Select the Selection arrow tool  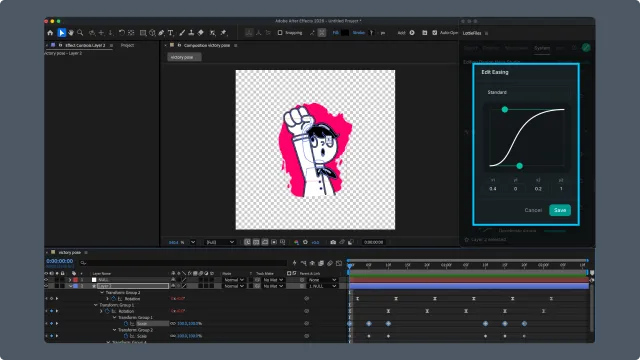61,33
